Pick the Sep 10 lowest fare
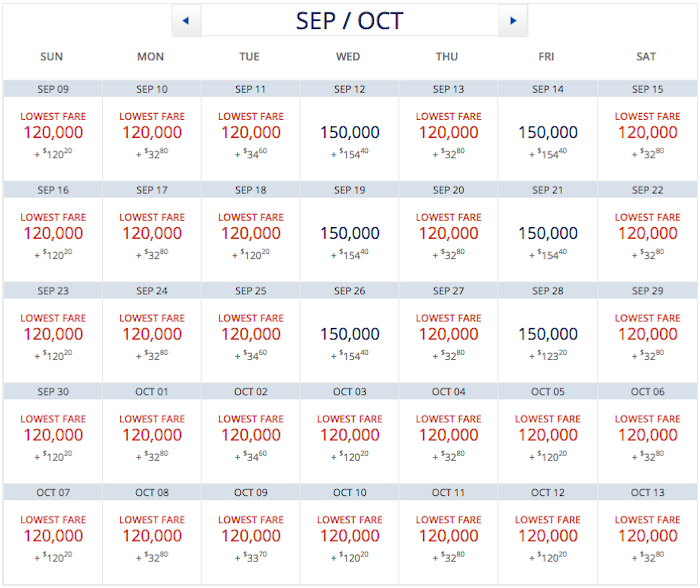Viewport: 700px width, 588px height. [152, 133]
